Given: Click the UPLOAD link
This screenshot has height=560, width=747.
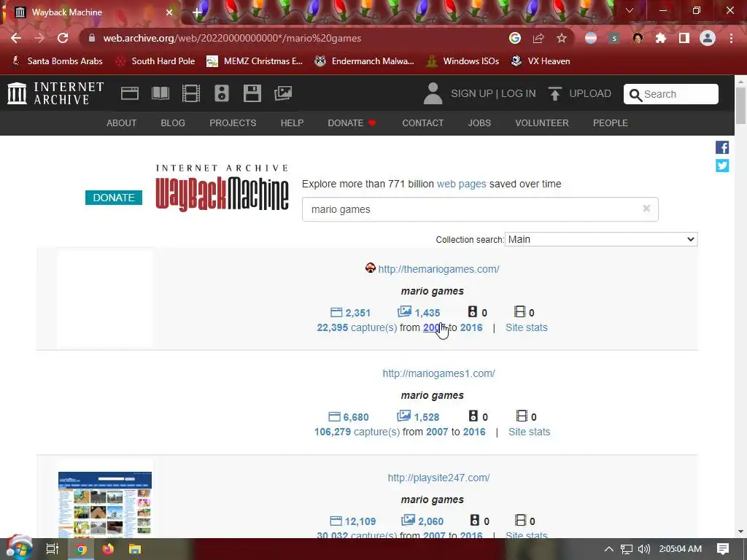Looking at the screenshot, I should pos(590,93).
